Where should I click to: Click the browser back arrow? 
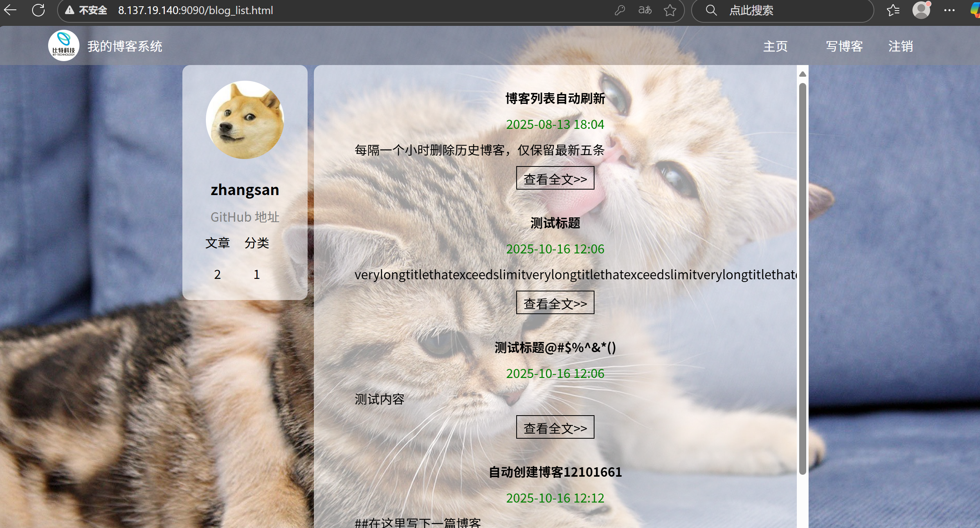tap(11, 10)
